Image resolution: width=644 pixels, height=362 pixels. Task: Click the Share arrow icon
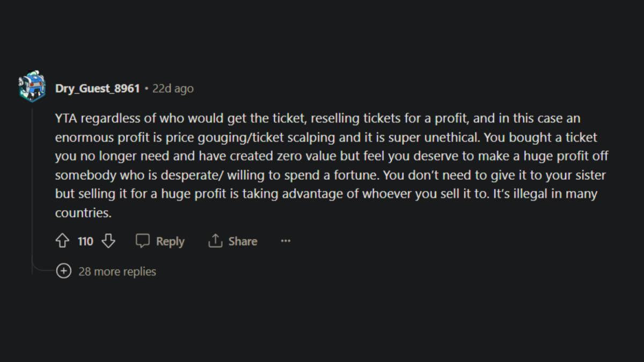(x=215, y=241)
